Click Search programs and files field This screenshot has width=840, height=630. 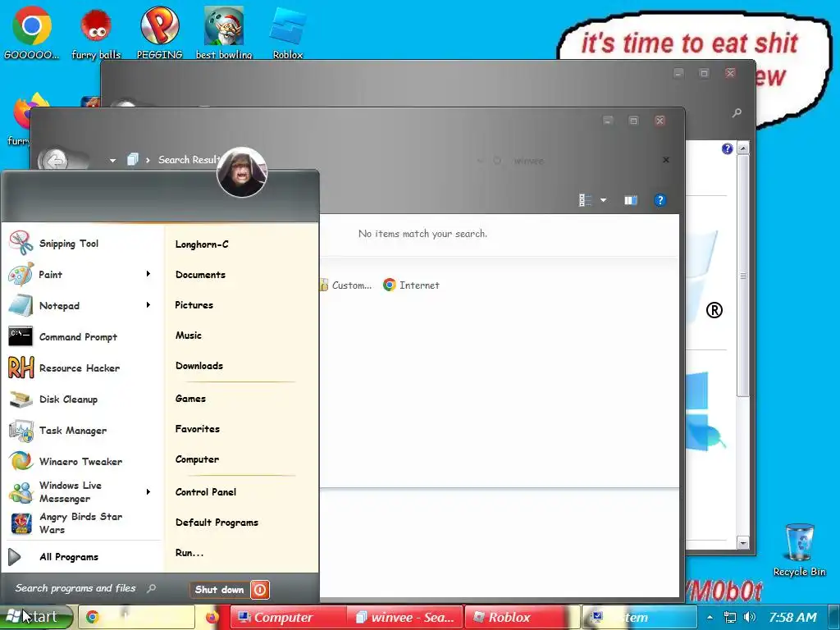click(x=85, y=588)
